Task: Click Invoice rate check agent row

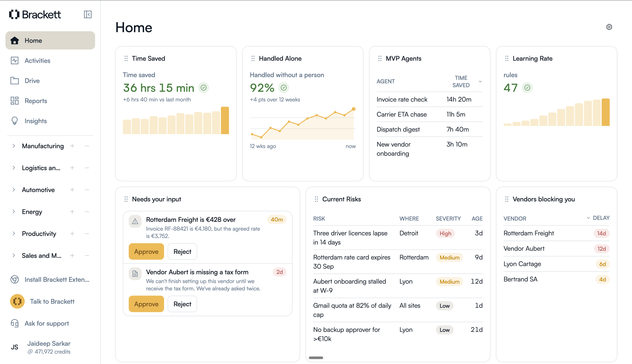Action: [x=430, y=99]
